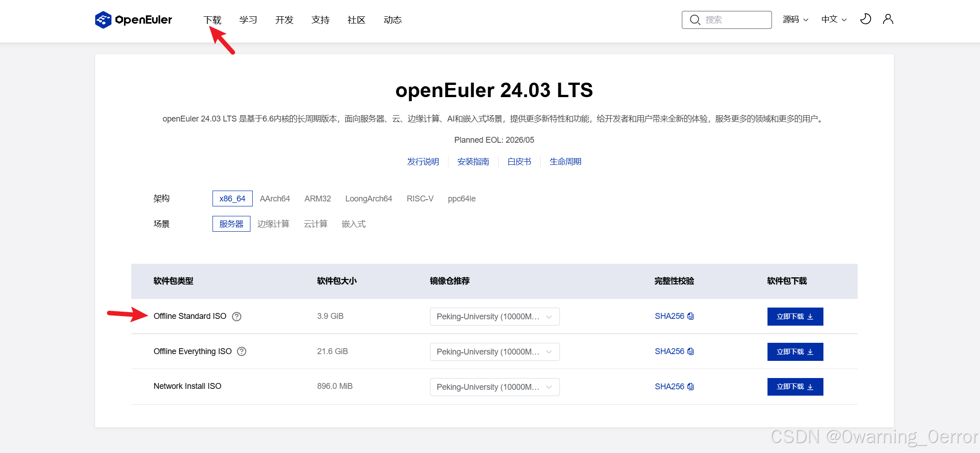Click the search magnifier icon
The height and width of the screenshot is (453, 980).
695,19
